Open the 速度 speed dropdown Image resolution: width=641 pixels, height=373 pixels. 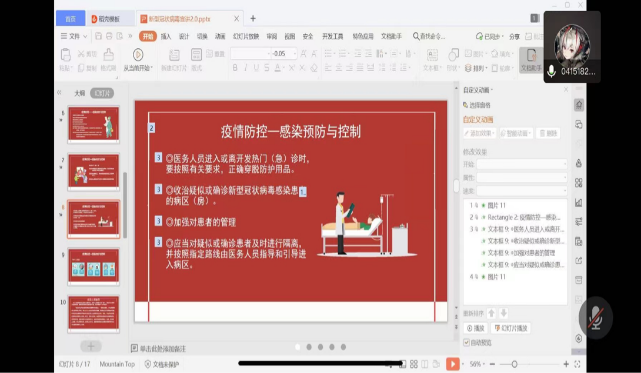coord(522,191)
